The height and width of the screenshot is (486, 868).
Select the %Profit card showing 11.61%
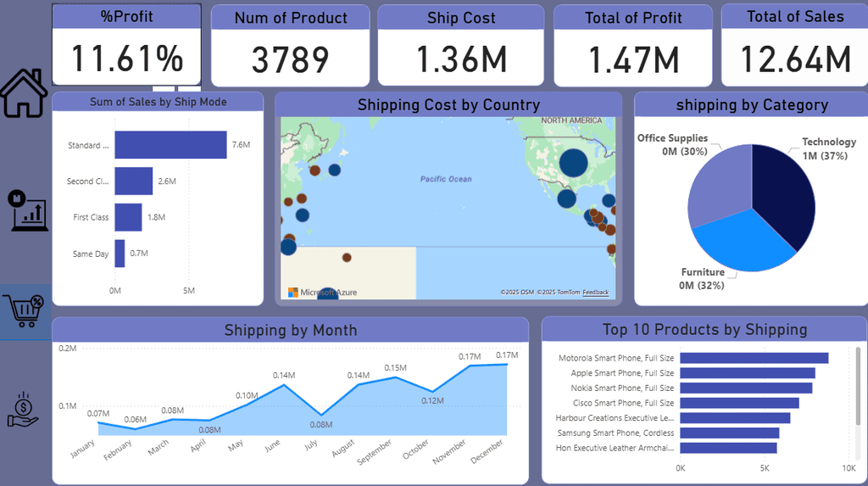pyautogui.click(x=127, y=44)
